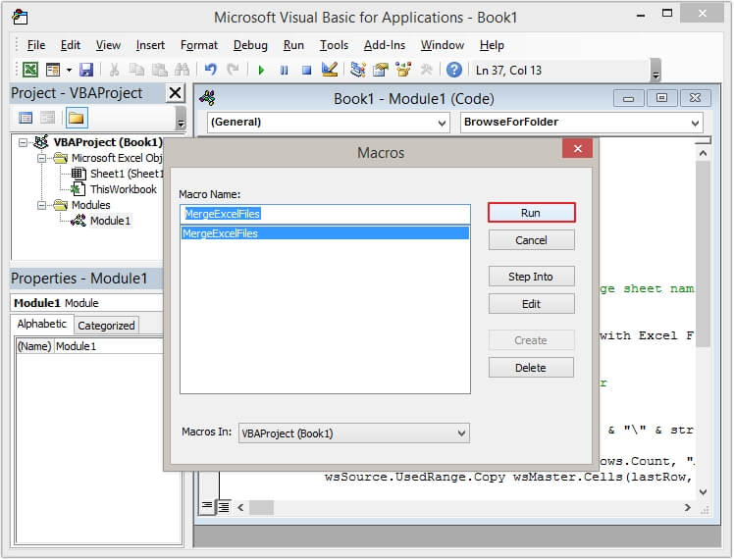Click Toggle Folders icon in Project panel

coord(76,118)
